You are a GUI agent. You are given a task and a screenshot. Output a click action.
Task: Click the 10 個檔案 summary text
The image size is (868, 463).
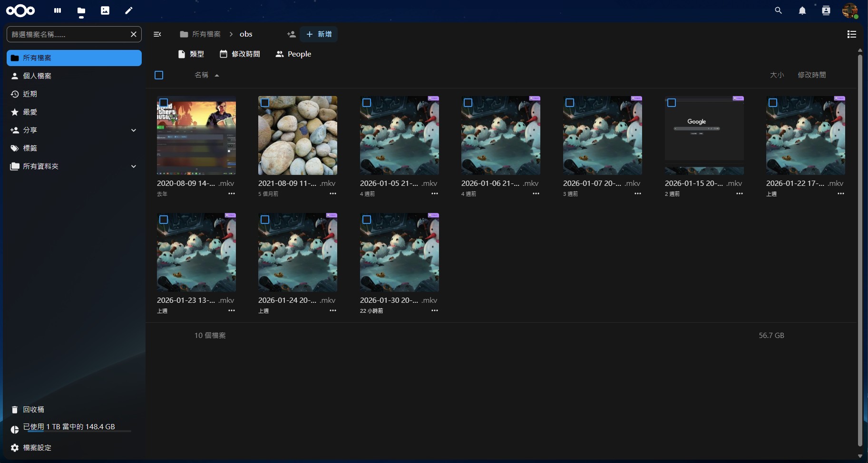[210, 336]
